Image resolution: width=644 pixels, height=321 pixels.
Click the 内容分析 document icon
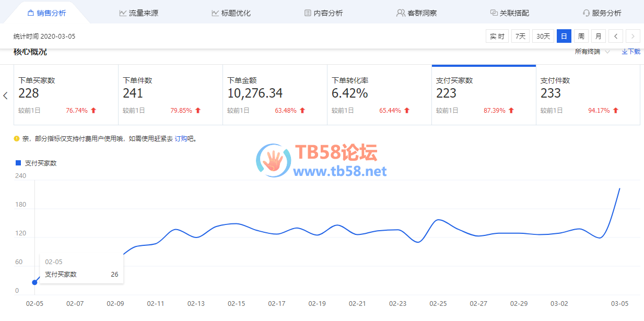point(308,13)
